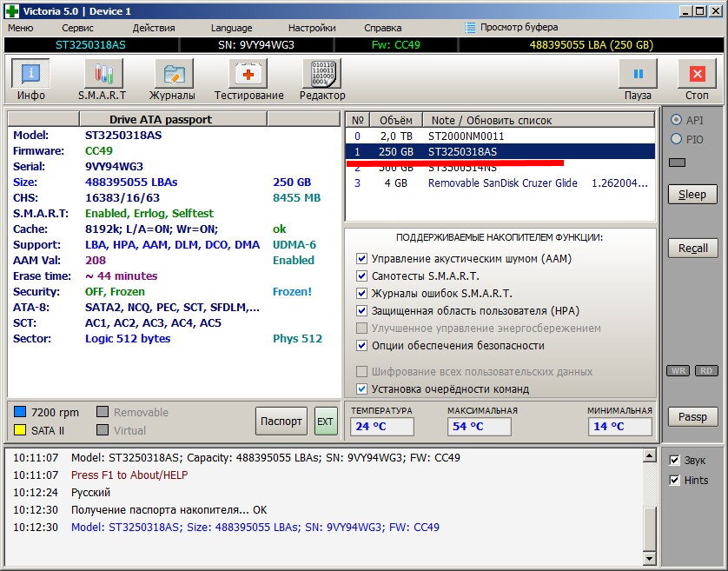This screenshot has height=571, width=728.
Task: Click the Drive ATA passport header
Action: coord(174,119)
